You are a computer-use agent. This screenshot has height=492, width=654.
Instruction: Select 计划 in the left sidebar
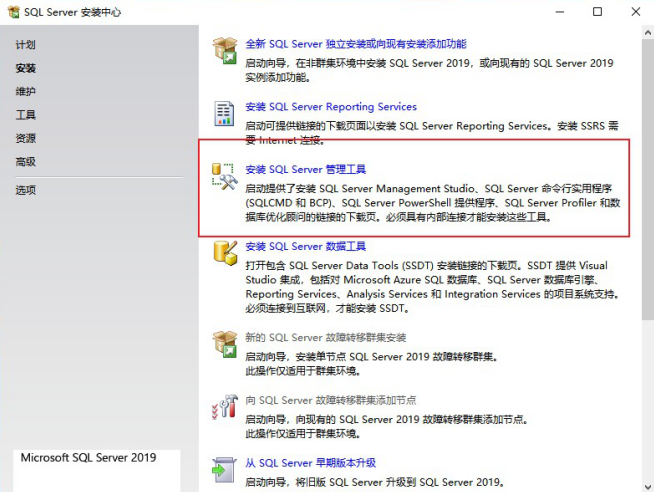[x=25, y=45]
